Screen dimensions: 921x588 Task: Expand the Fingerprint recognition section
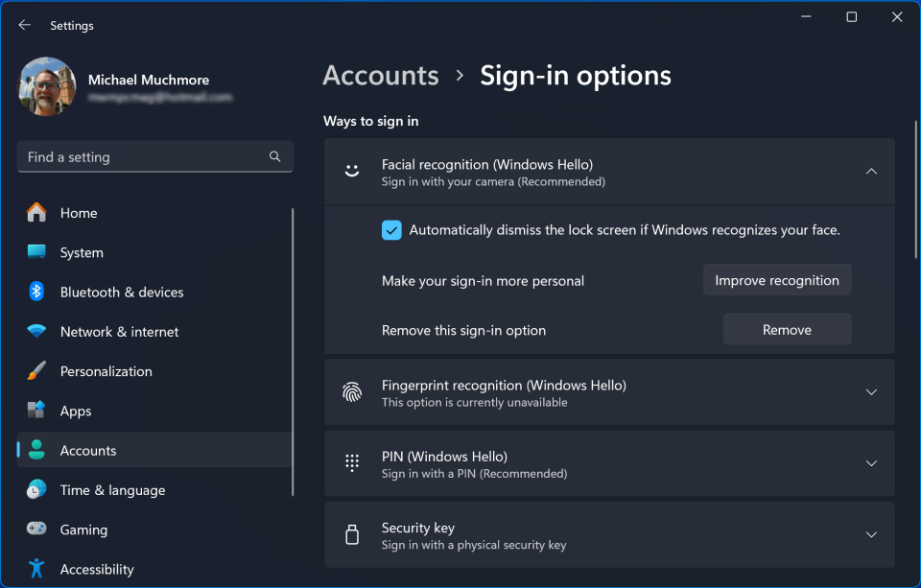tap(871, 392)
